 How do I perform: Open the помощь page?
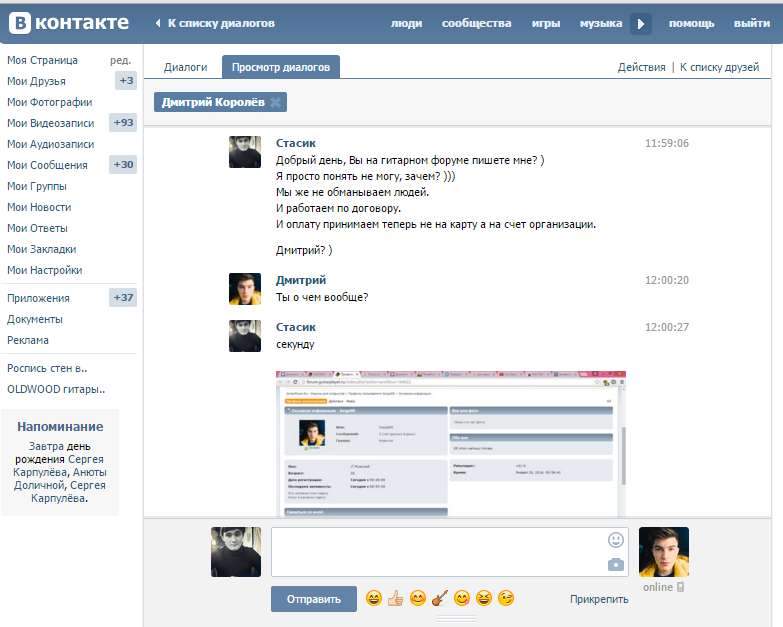pos(691,23)
